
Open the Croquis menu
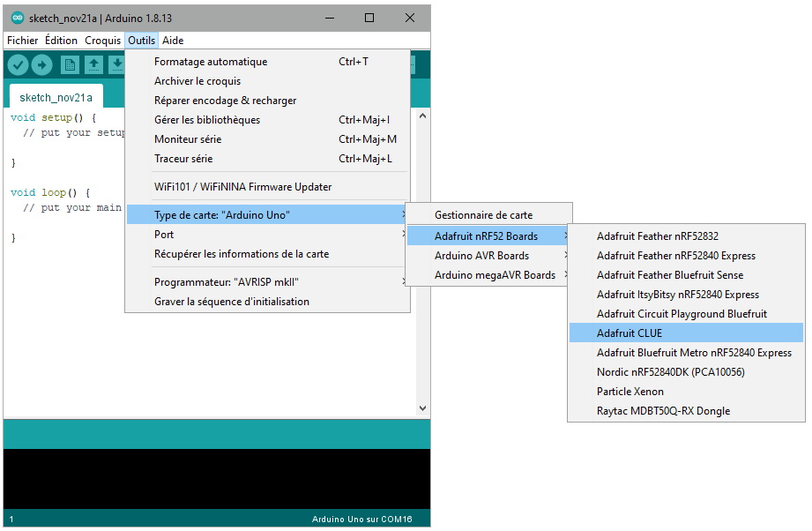coord(102,41)
